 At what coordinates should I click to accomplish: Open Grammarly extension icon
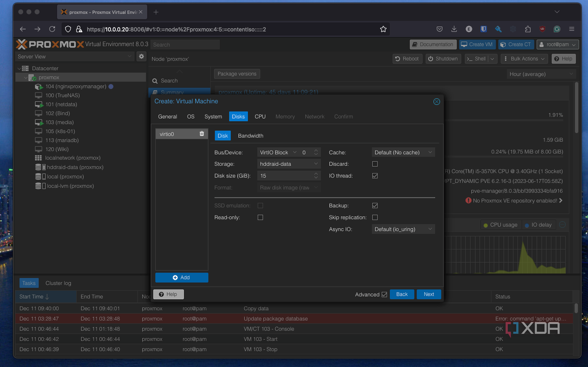(557, 29)
